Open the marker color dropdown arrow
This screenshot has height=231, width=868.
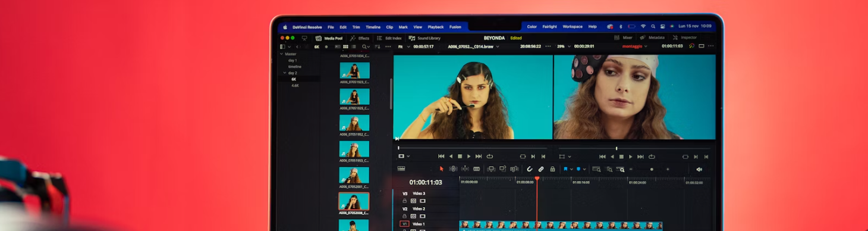pyautogui.click(x=585, y=170)
